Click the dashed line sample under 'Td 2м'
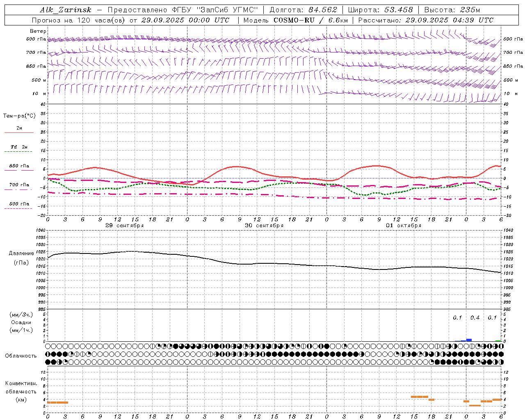The height and width of the screenshot is (420, 525). pyautogui.click(x=18, y=152)
